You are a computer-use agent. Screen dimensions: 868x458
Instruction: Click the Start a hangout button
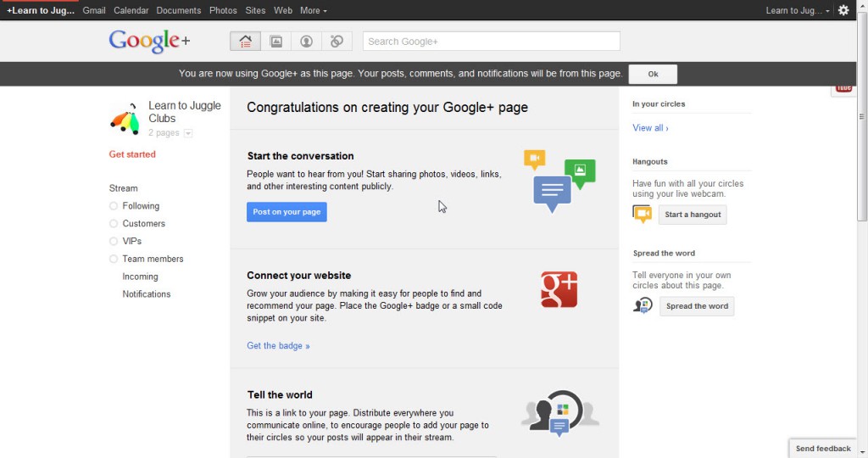coord(693,215)
